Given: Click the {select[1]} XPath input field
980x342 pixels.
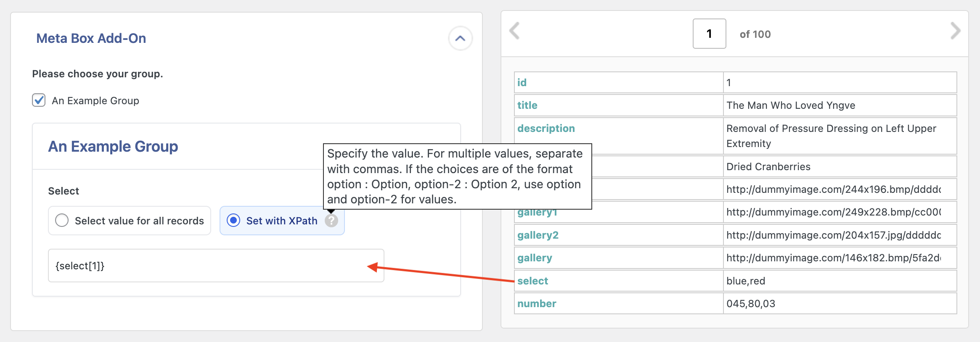Looking at the screenshot, I should 210,266.
